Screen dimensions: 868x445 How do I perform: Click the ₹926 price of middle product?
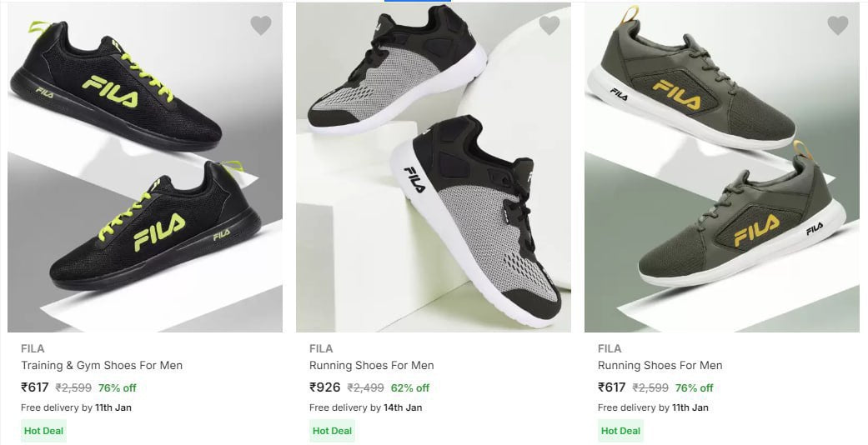point(324,387)
